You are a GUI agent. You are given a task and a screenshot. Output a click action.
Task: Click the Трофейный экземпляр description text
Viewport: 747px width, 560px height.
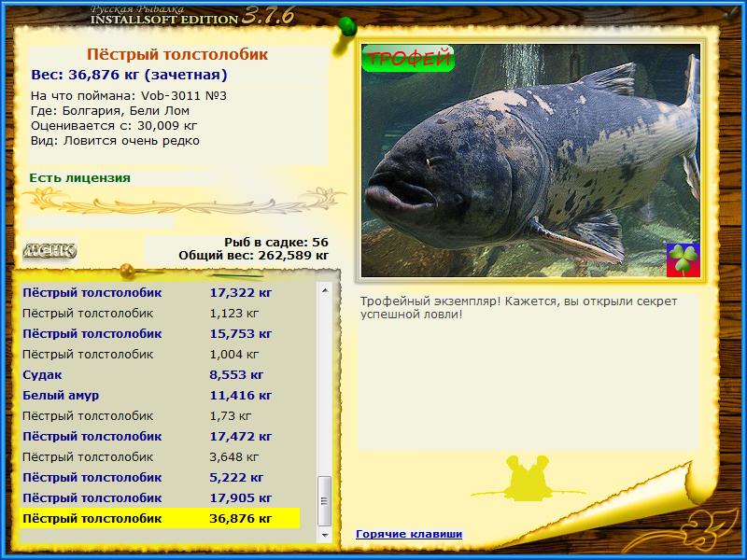point(518,308)
